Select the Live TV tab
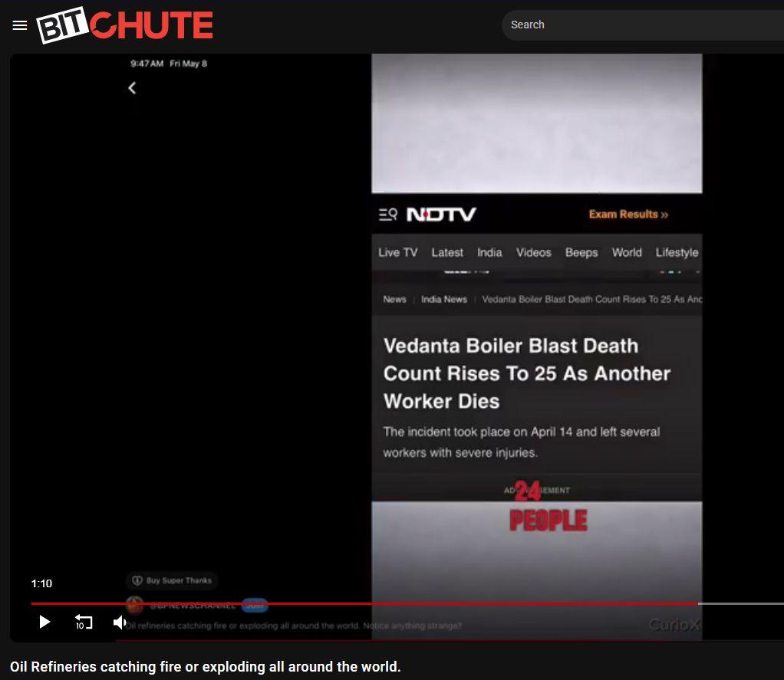The height and width of the screenshot is (680, 784). pos(398,252)
